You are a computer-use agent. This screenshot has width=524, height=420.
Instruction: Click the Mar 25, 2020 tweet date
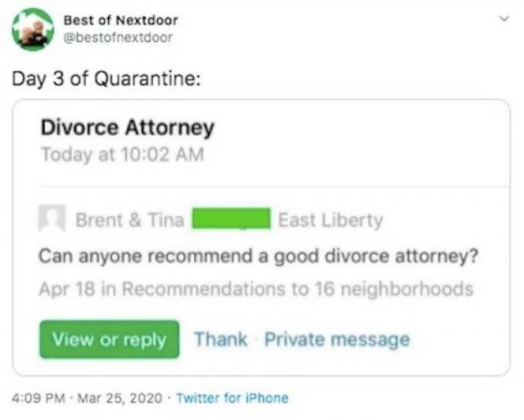click(120, 398)
